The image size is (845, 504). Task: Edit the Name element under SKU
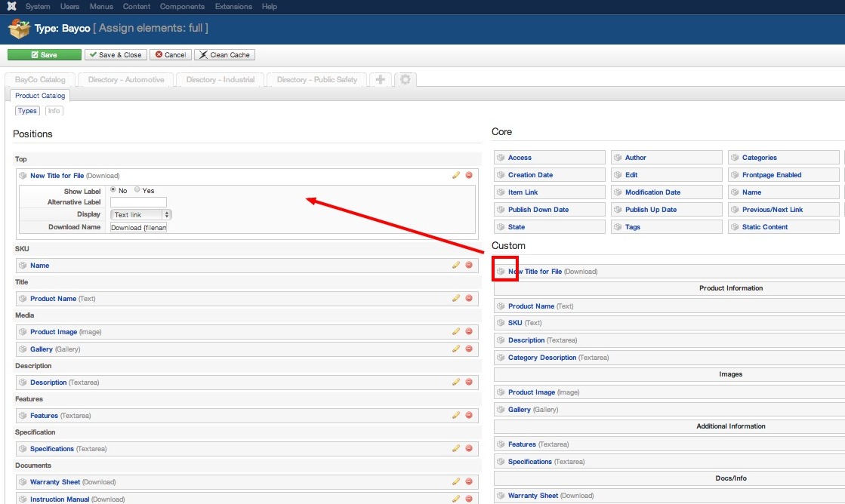pos(456,265)
